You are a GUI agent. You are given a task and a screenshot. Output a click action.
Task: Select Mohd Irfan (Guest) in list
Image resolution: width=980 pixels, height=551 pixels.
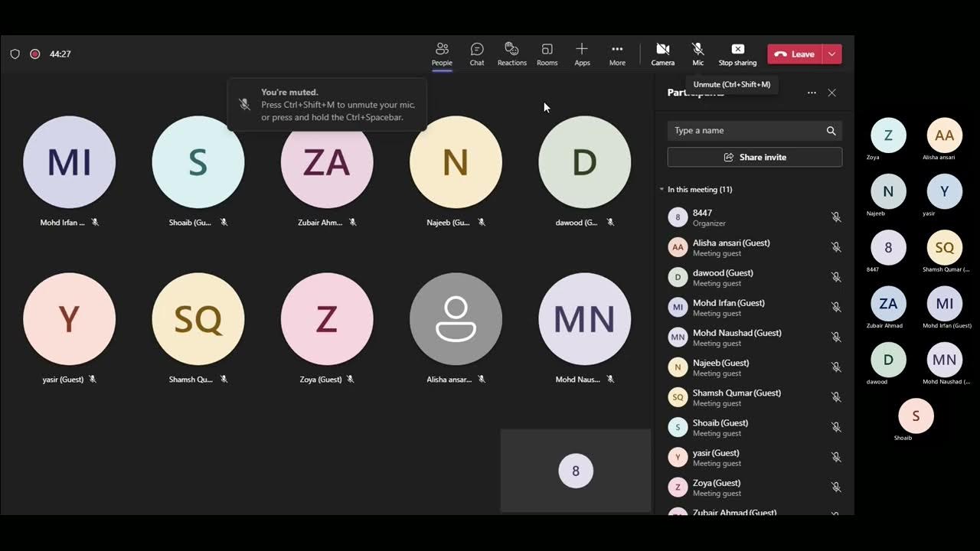755,307
